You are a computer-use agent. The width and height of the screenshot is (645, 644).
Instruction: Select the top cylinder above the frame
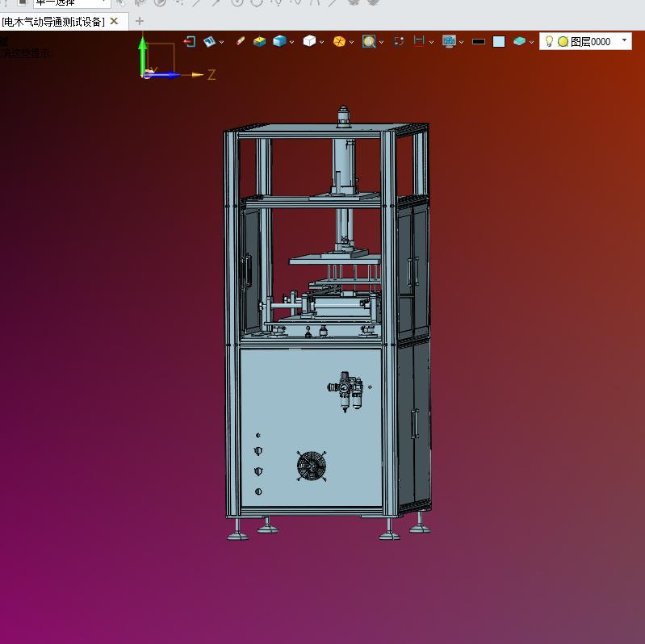pyautogui.click(x=343, y=116)
